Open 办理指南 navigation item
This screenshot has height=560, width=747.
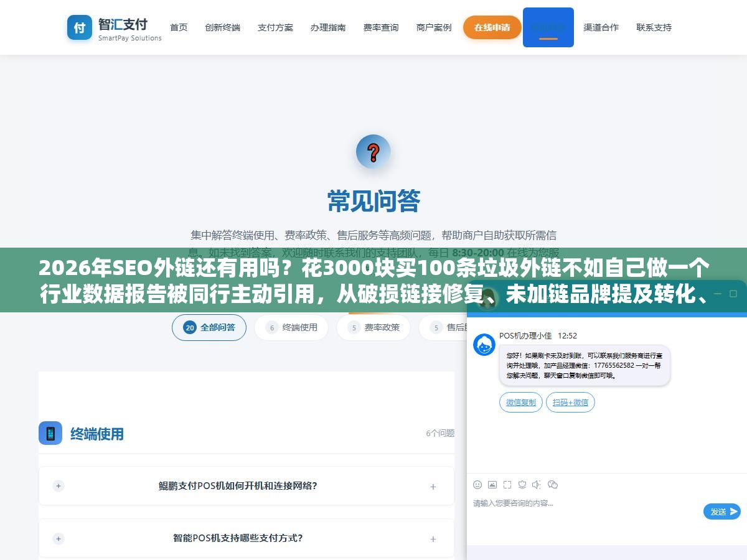click(x=328, y=27)
